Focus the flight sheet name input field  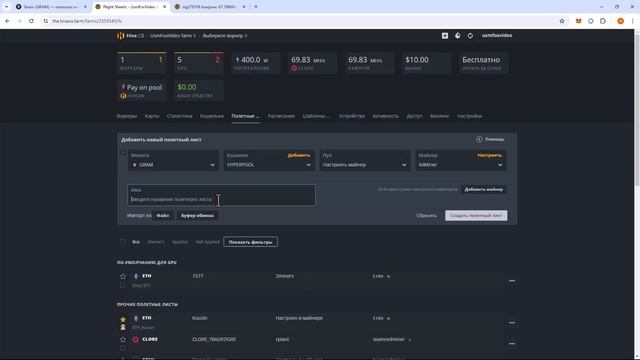click(x=221, y=195)
